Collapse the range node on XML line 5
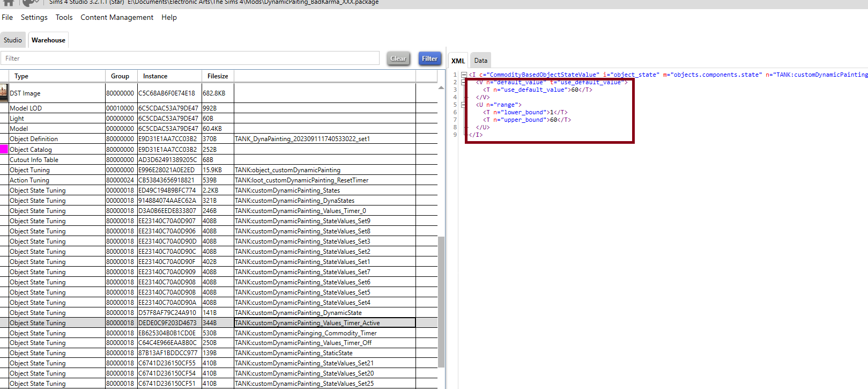The height and width of the screenshot is (389, 868). (464, 105)
